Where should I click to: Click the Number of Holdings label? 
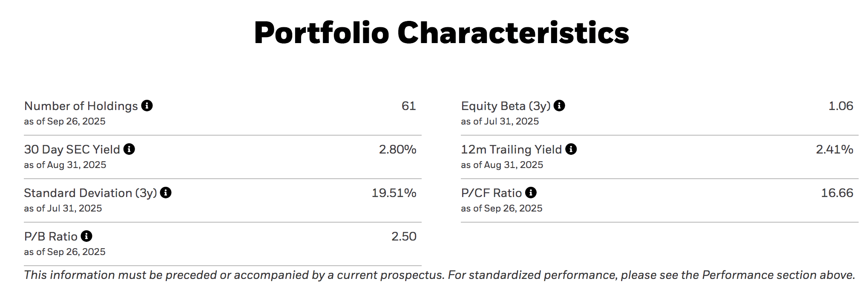tap(81, 106)
